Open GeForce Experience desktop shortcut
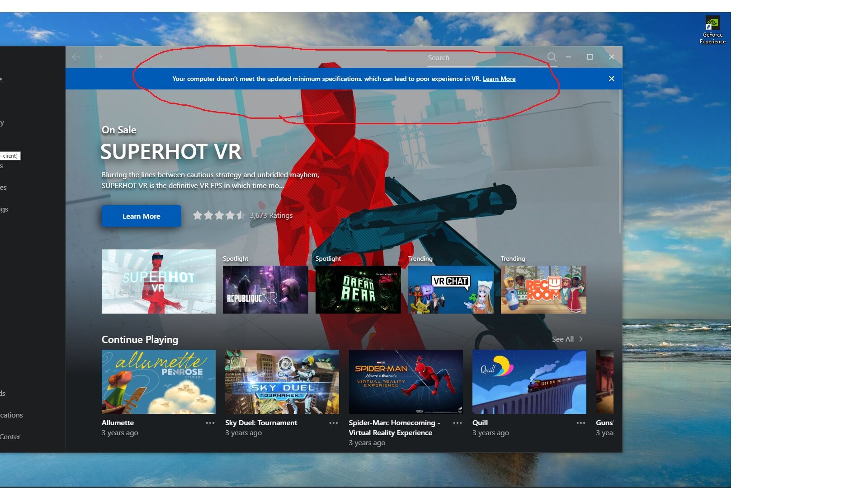 [712, 30]
